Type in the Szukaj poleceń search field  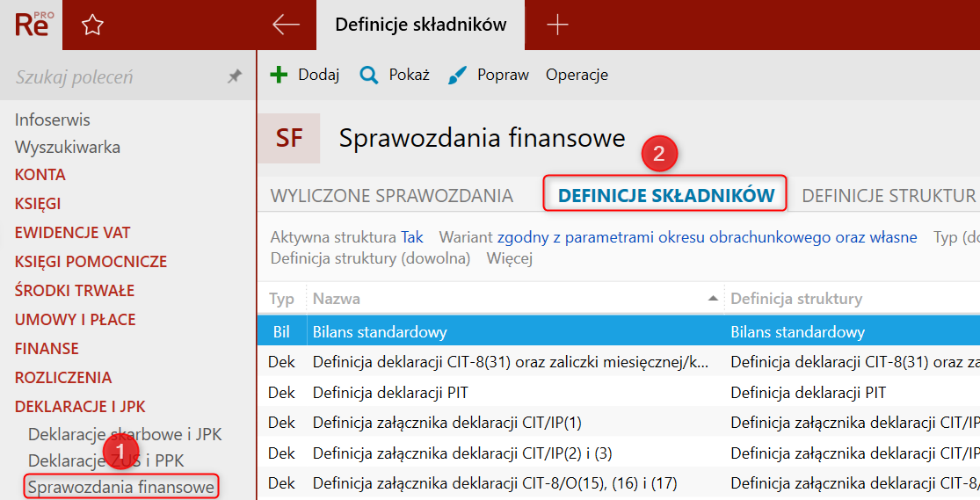pyautogui.click(x=114, y=77)
